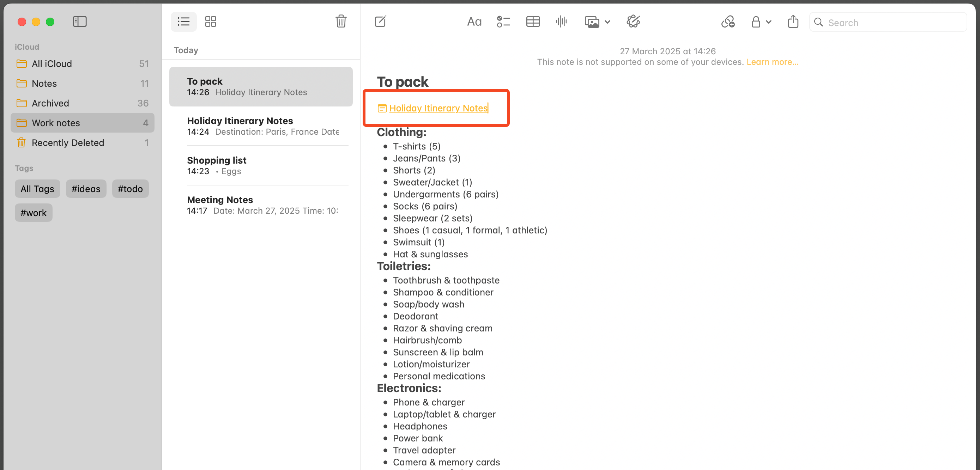Toggle the sidebar visibility icon
This screenshot has height=470, width=980.
79,22
